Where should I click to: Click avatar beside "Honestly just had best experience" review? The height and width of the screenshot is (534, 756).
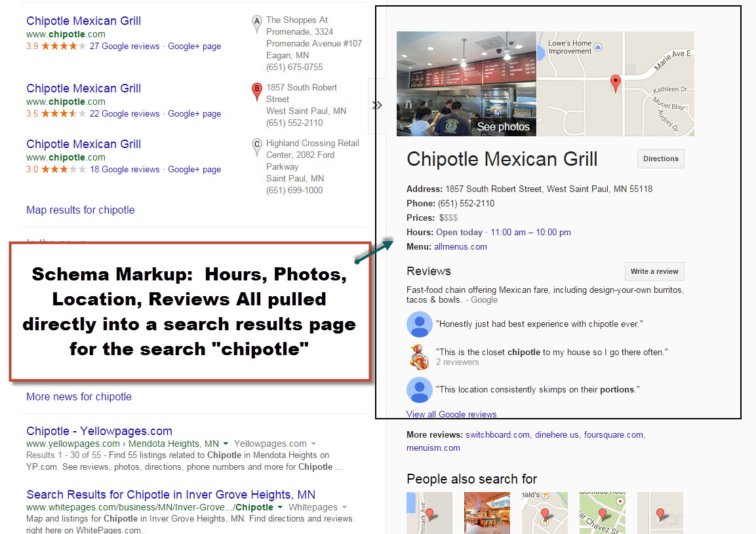pos(420,324)
